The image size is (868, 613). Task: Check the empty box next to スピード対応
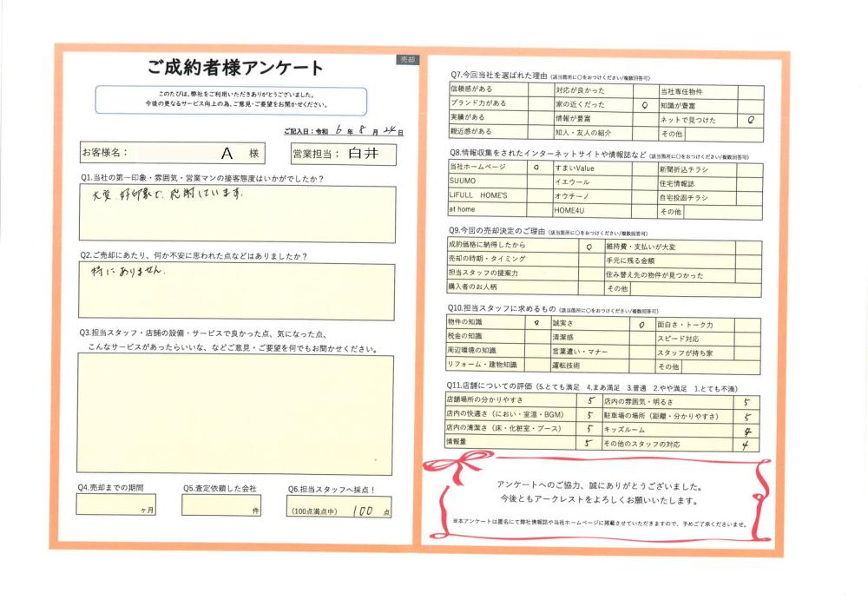click(747, 338)
